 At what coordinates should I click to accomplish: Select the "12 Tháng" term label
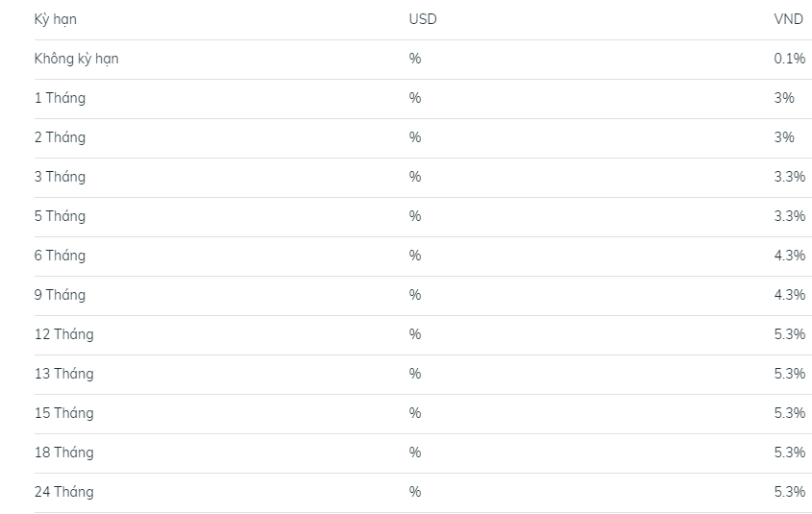63,334
